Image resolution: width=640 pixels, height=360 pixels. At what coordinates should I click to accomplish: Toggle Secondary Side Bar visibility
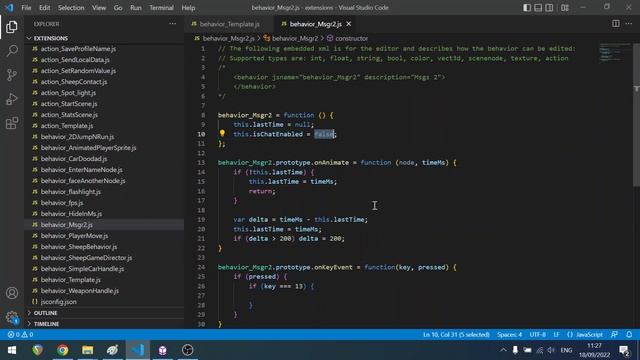coord(549,7)
